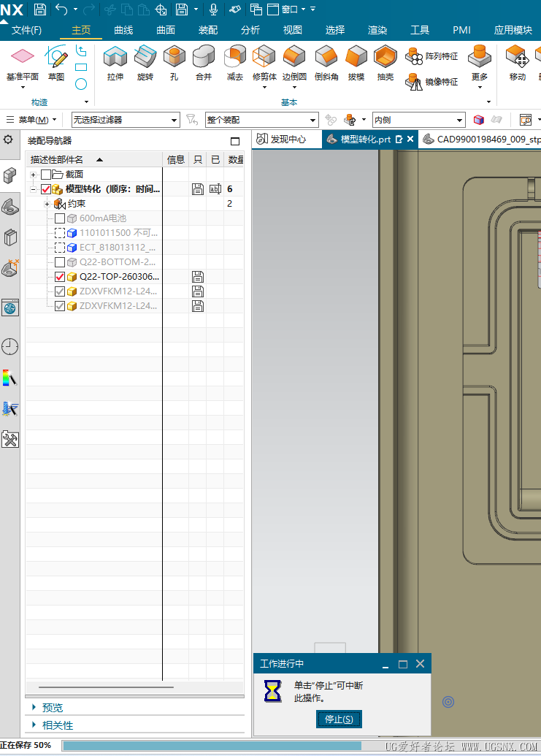Click the 停止(S) button

tap(339, 719)
